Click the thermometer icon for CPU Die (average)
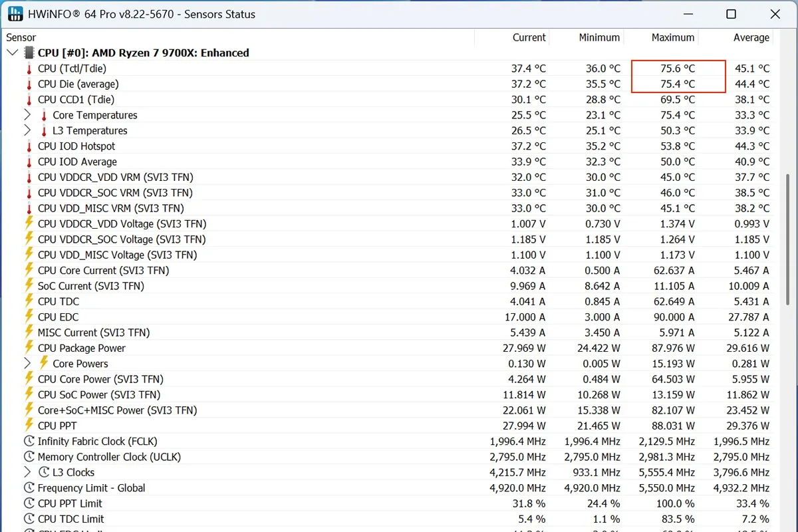 point(29,84)
